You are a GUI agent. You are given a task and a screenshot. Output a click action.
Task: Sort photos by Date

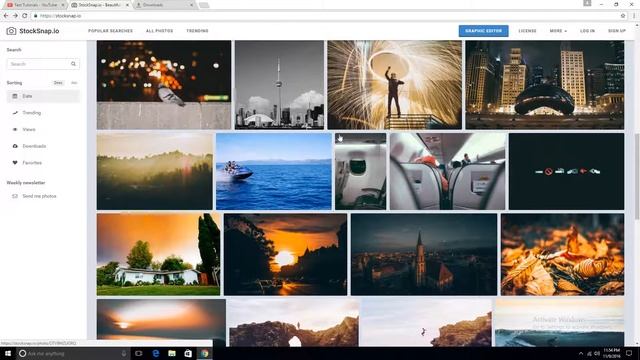pyautogui.click(x=43, y=96)
